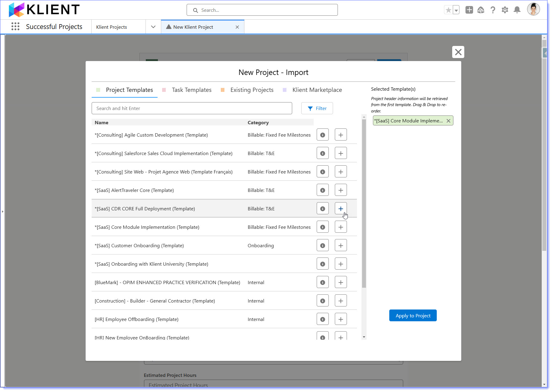Viewport: 552px width, 392px height.
Task: Show info for CDR CORE Full Deployment
Action: coord(322,209)
